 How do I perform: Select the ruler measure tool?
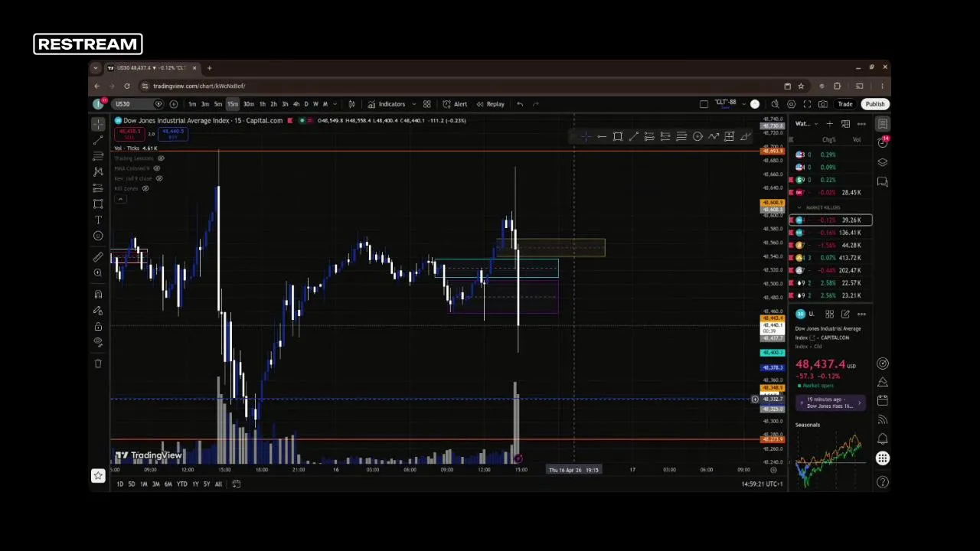(x=98, y=257)
